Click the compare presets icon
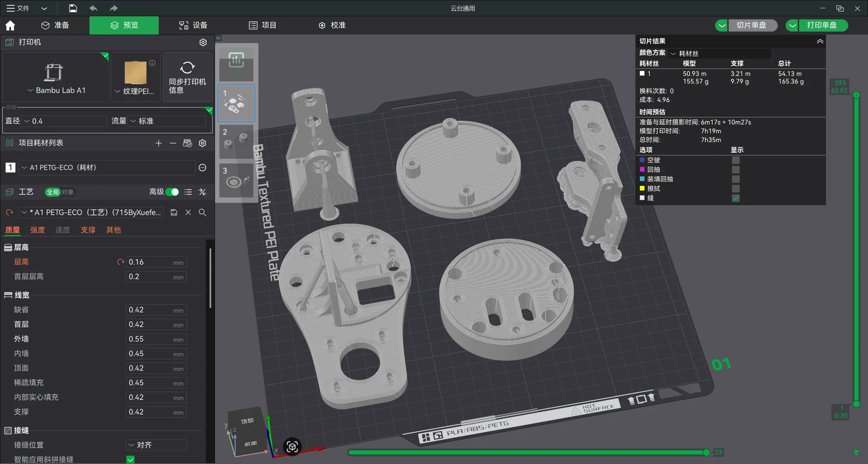868x464 pixels. [x=203, y=192]
